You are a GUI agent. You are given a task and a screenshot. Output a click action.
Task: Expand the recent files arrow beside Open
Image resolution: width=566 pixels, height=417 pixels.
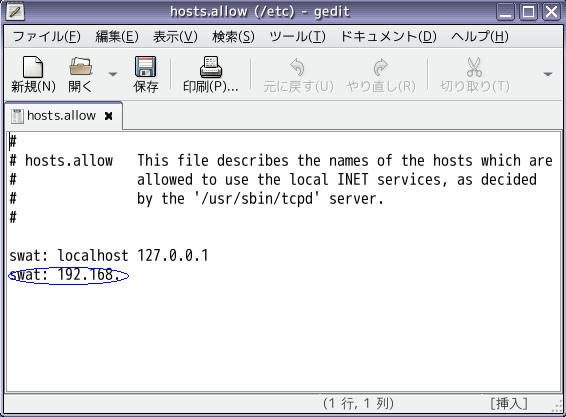click(113, 74)
